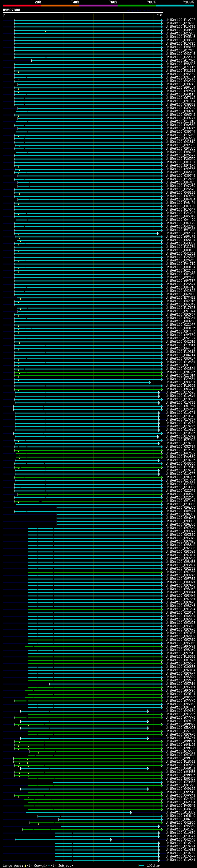
Task: Open hit UniRef100_A1YN03
Action: (x=180, y=50)
